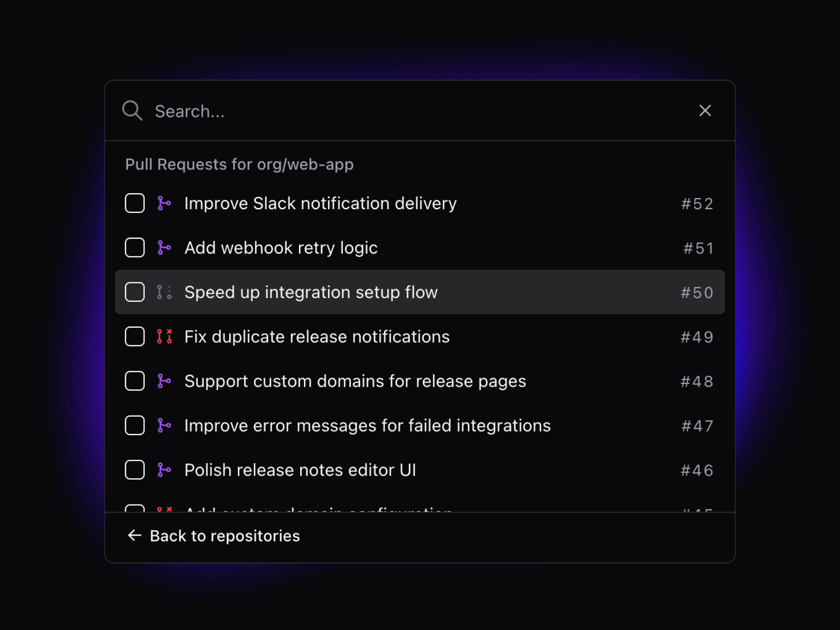The height and width of the screenshot is (630, 840).
Task: Focus the Search input field
Action: click(x=410, y=111)
